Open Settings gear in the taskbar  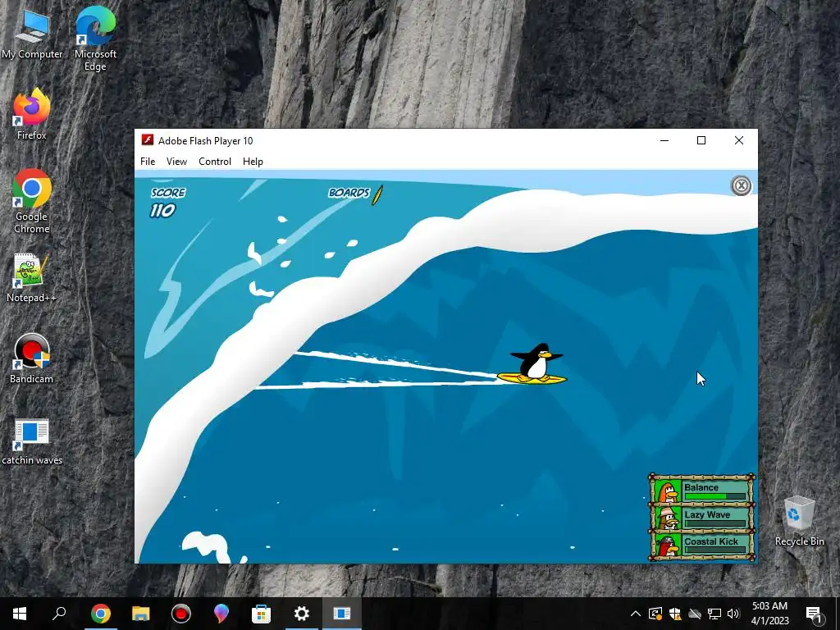tap(302, 614)
